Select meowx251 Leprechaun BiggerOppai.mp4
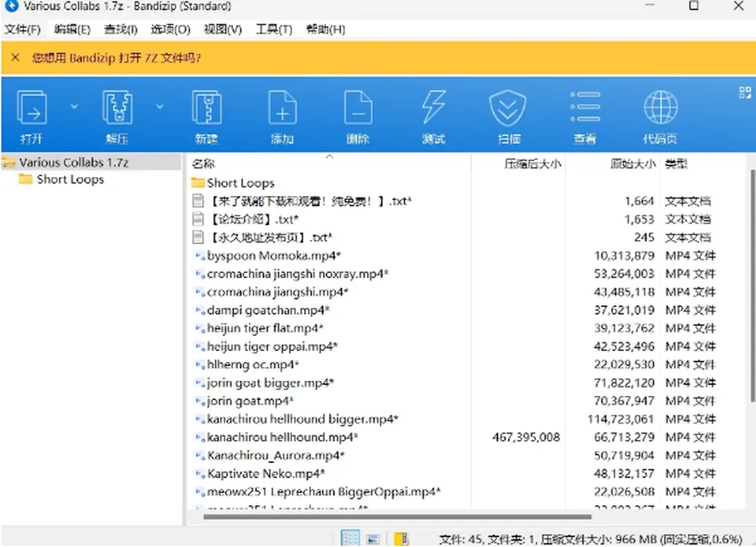756x547 pixels. 317,492
